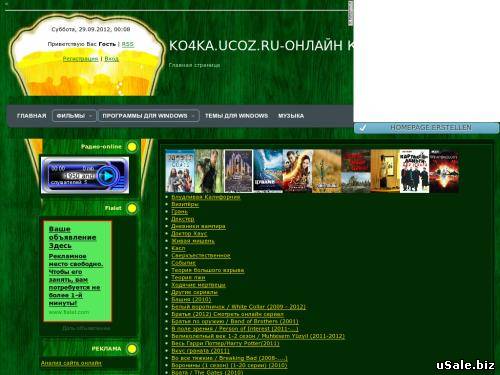
Task: Open The Gates (2010) link
Action: pos(207,372)
